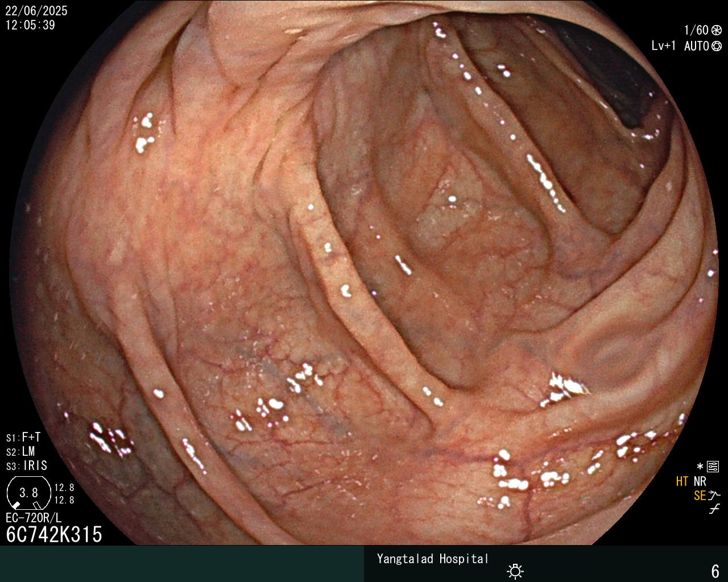Click the lower 12.8 scope value
Screen dimensions: 728x582
pos(64,500)
